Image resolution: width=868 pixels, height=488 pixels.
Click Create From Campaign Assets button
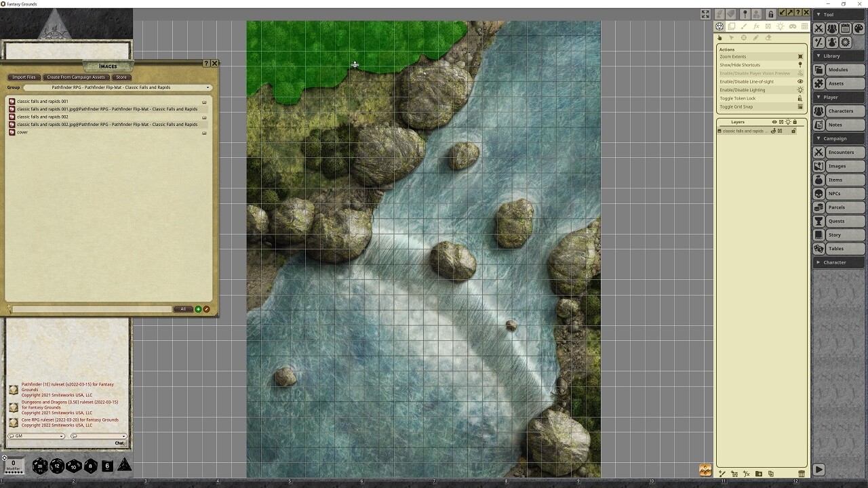[x=76, y=77]
